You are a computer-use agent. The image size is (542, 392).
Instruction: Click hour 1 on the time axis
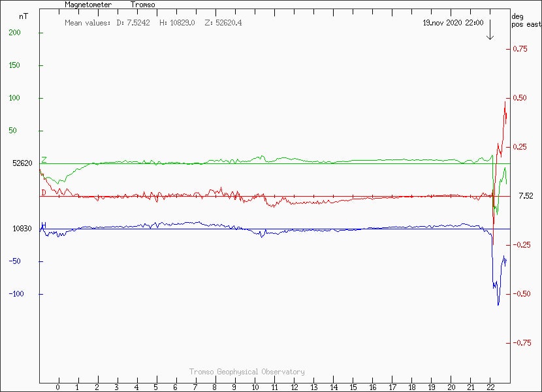(78, 387)
